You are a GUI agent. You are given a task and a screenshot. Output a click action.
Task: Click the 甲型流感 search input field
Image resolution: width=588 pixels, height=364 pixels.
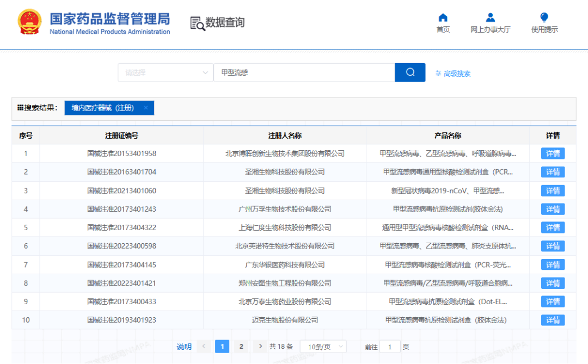click(x=304, y=72)
